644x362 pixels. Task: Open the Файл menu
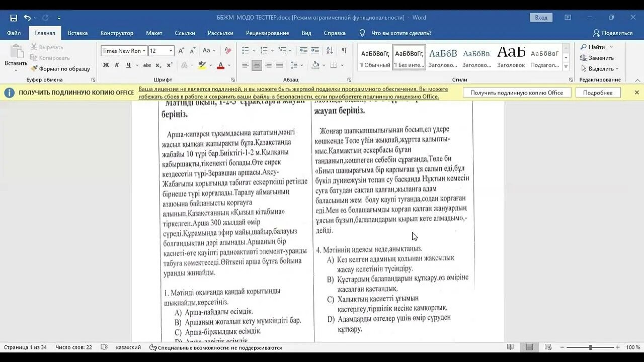pos(14,33)
